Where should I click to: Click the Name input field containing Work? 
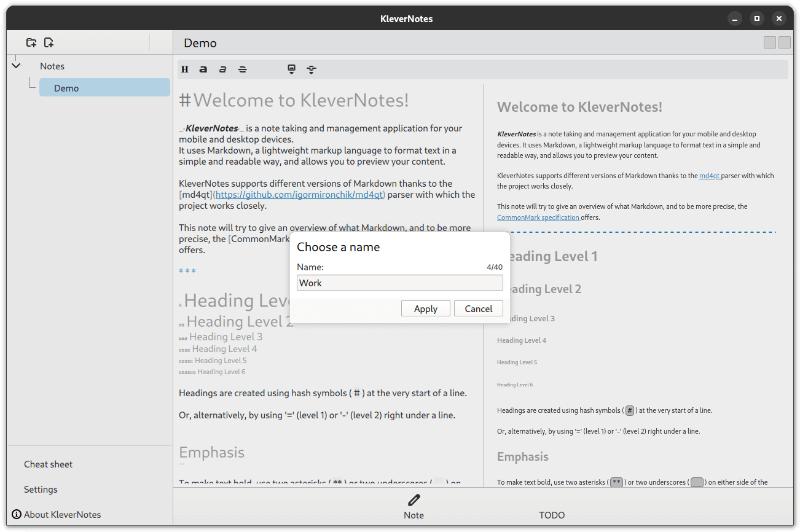tap(399, 283)
